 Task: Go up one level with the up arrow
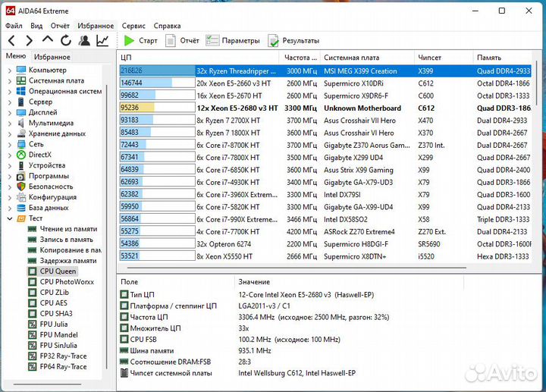48,39
